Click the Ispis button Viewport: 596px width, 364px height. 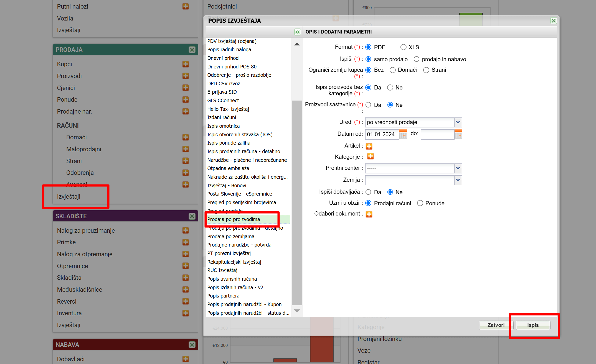[x=533, y=325]
